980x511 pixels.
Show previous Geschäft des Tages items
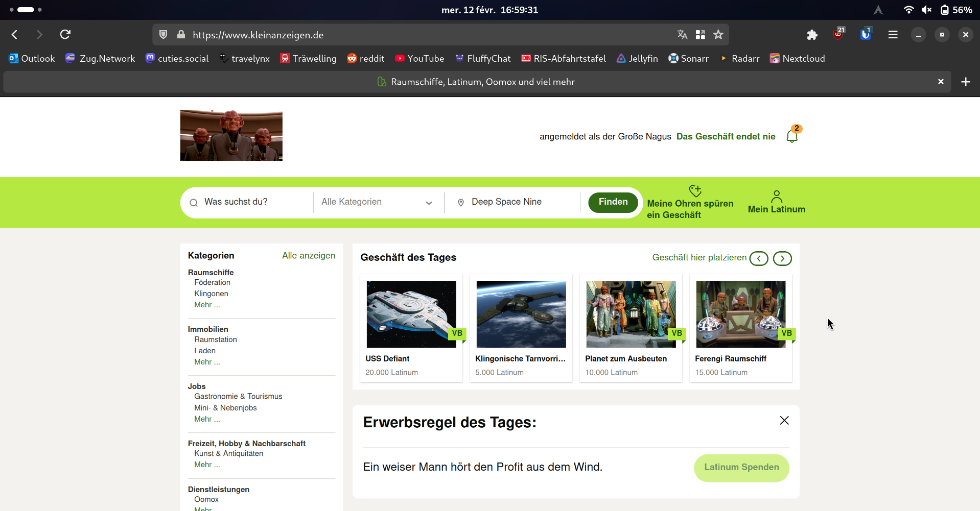[x=759, y=258]
